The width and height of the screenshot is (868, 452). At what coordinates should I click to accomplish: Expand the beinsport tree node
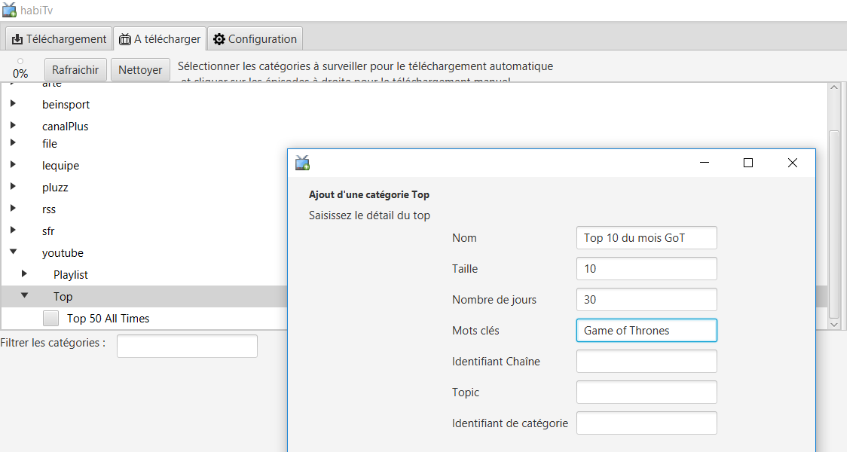[14, 104]
